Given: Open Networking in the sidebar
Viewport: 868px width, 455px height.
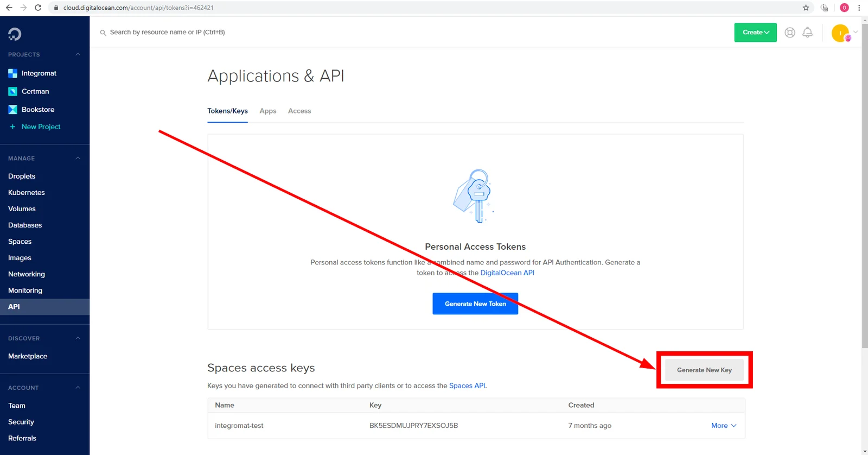Looking at the screenshot, I should click(x=27, y=274).
